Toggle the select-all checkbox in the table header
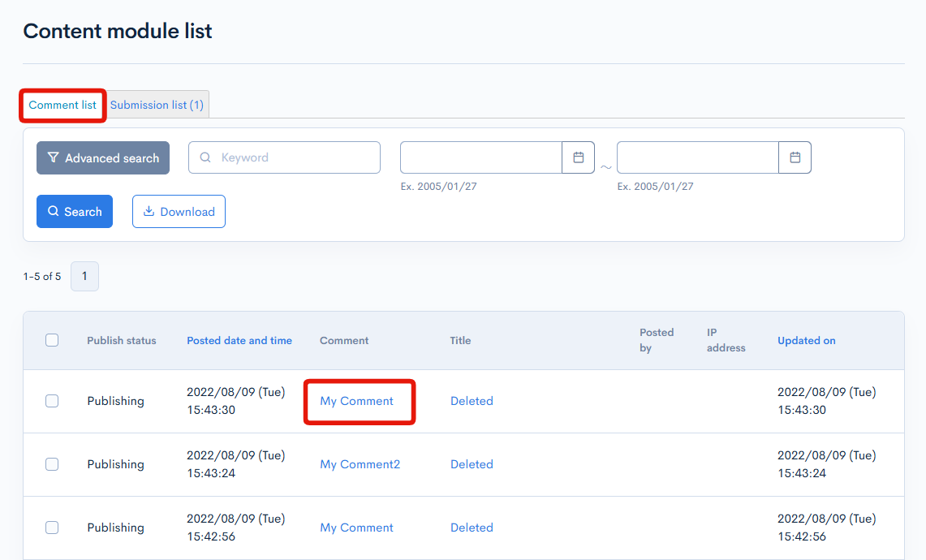Image resolution: width=926 pixels, height=560 pixels. (x=52, y=340)
